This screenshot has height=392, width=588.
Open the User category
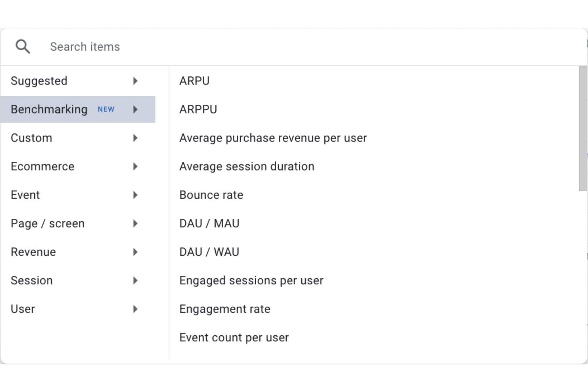pyautogui.click(x=23, y=309)
